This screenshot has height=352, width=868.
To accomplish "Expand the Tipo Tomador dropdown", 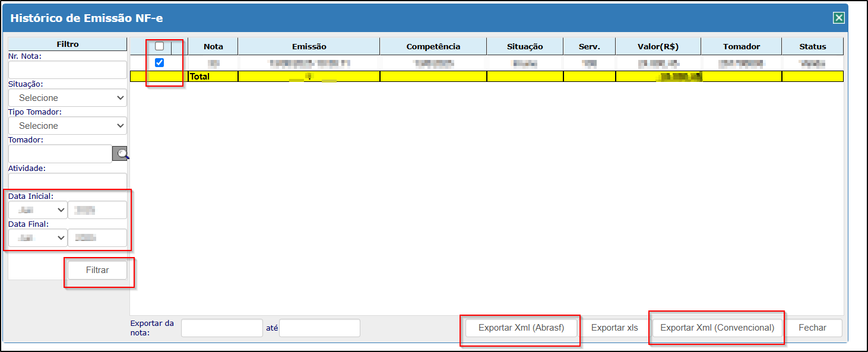I will (x=68, y=126).
